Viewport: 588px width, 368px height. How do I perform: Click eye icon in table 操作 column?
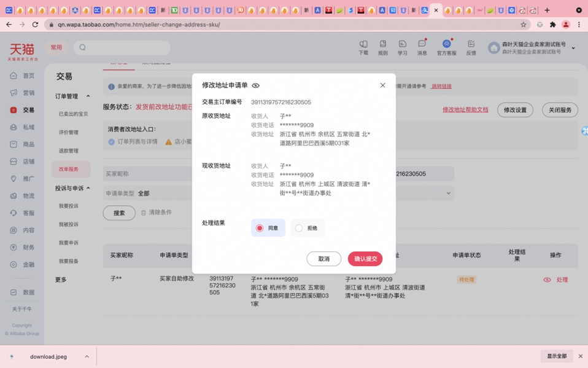pos(547,280)
